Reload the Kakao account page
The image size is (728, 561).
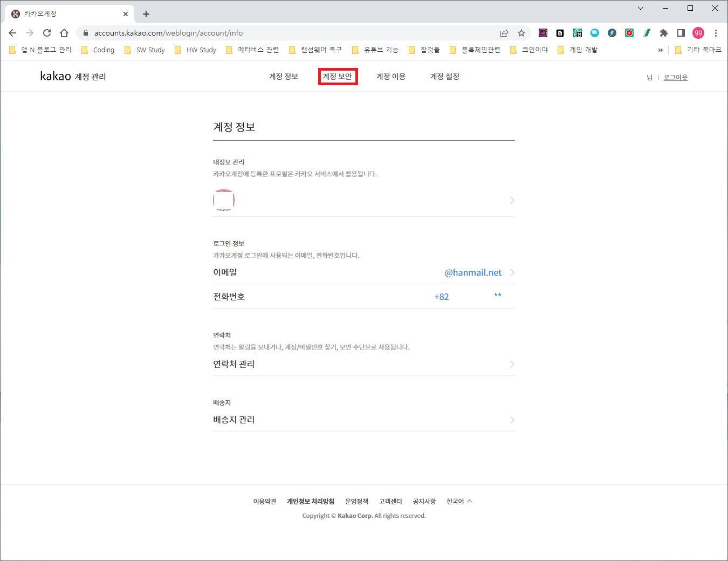click(47, 33)
